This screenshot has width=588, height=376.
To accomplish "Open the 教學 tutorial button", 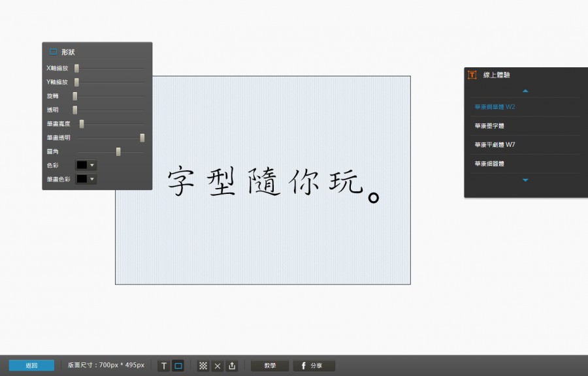I will [270, 366].
